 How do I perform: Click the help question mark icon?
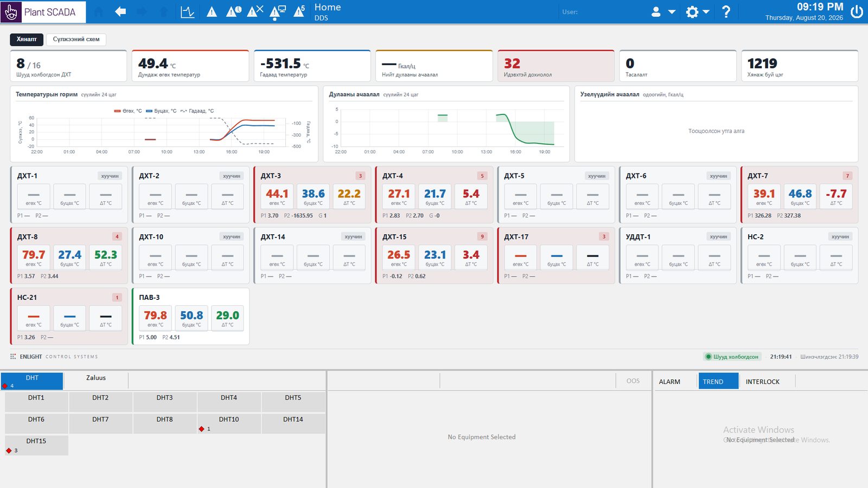pos(726,11)
